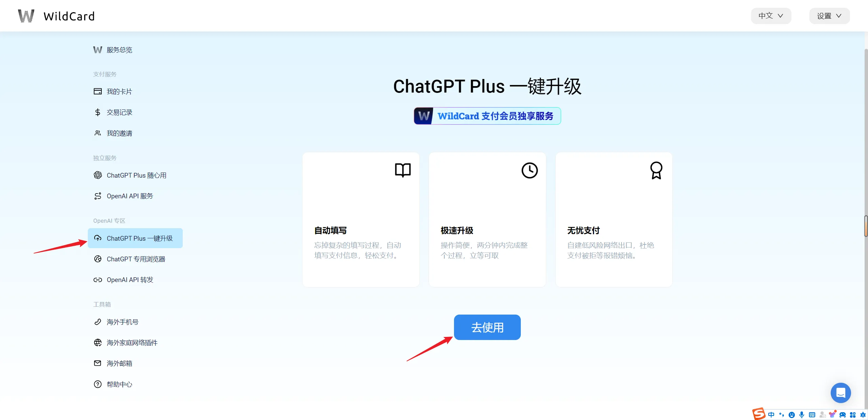
Task: Navigate to OpenAI API 转发
Action: pyautogui.click(x=130, y=279)
